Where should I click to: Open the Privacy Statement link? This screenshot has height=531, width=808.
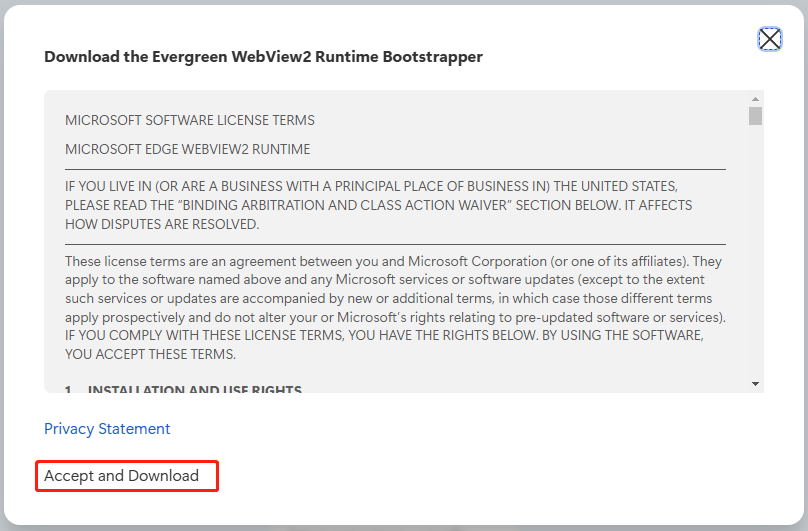click(107, 428)
